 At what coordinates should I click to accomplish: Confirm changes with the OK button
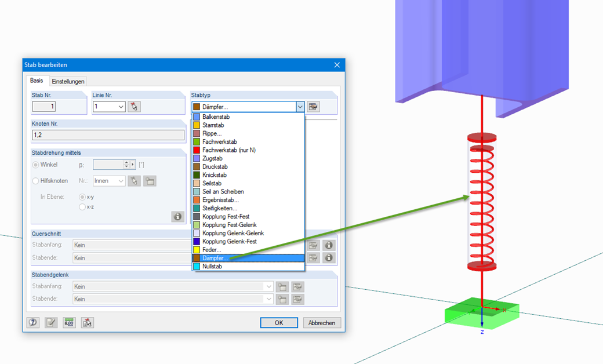click(x=279, y=323)
